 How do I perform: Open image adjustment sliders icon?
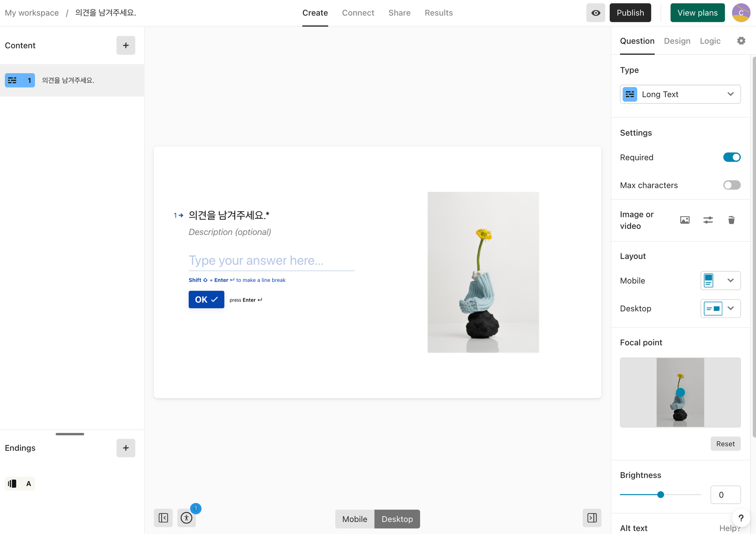coord(708,220)
